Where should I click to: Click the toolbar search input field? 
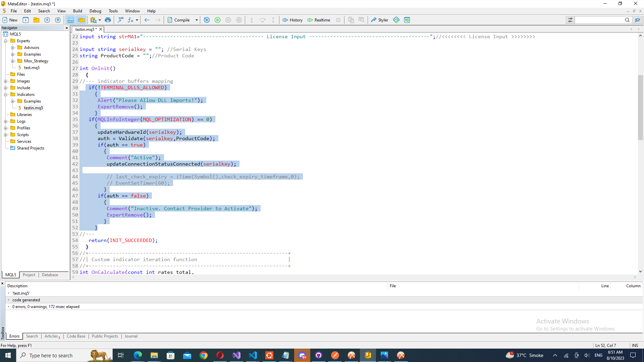click(x=599, y=20)
